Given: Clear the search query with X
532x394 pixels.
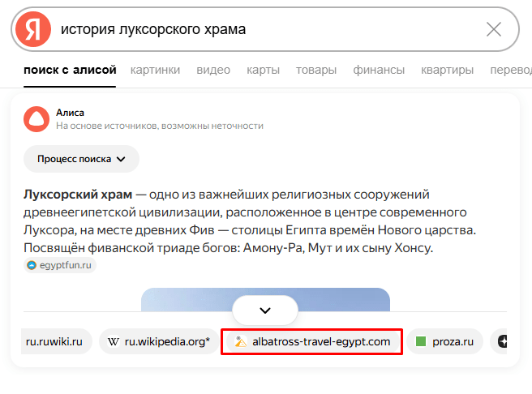Looking at the screenshot, I should 493,30.
